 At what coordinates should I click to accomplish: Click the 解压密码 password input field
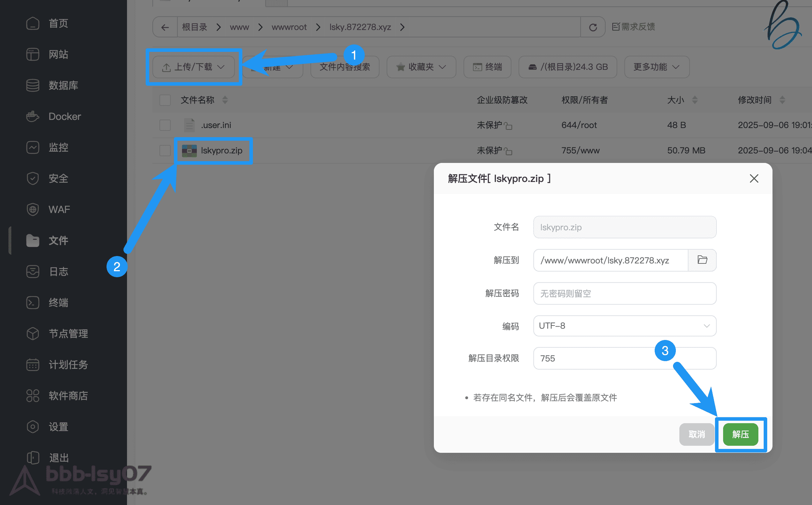[624, 293]
